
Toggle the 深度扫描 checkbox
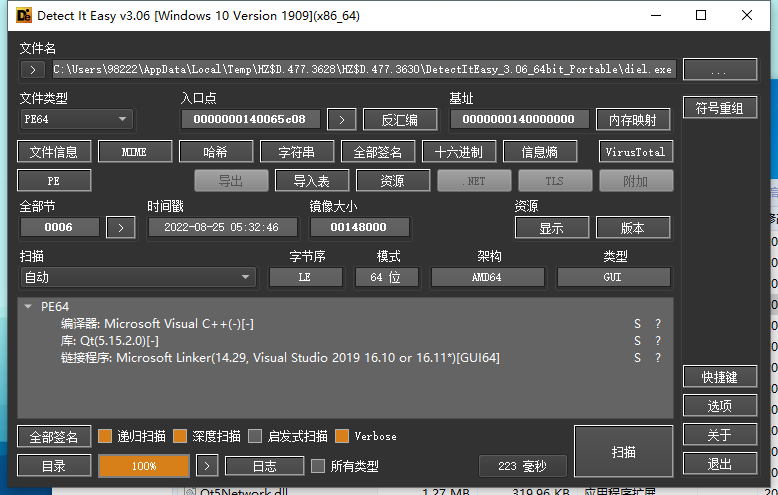click(180, 436)
